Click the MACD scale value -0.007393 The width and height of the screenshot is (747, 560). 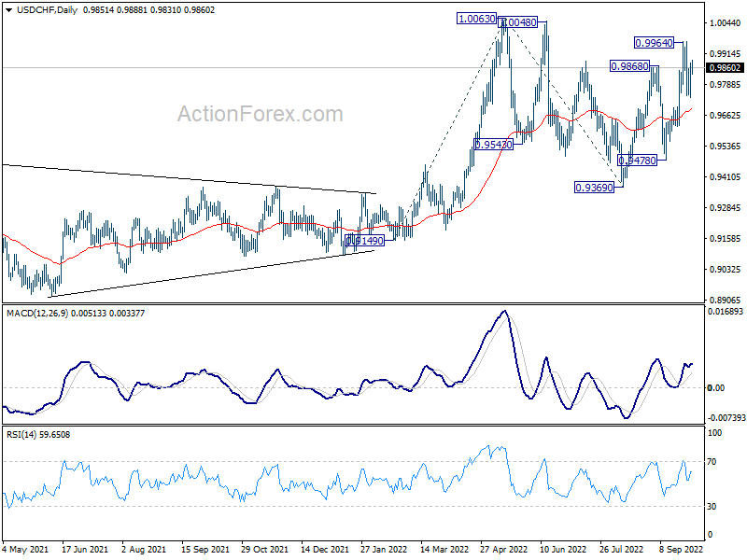726,417
